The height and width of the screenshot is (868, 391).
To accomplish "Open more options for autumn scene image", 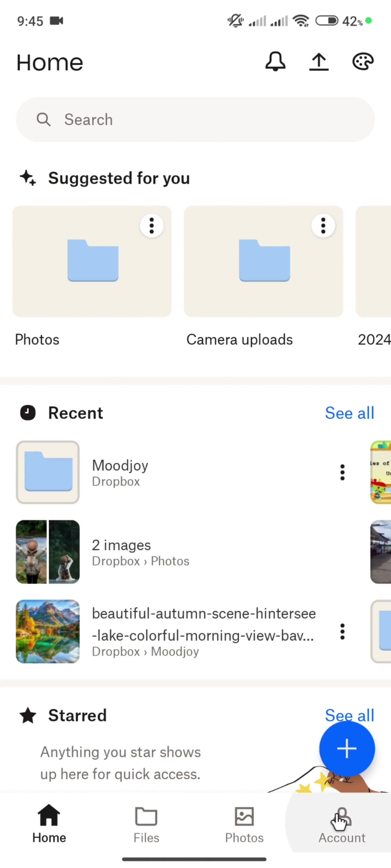I will pyautogui.click(x=342, y=632).
